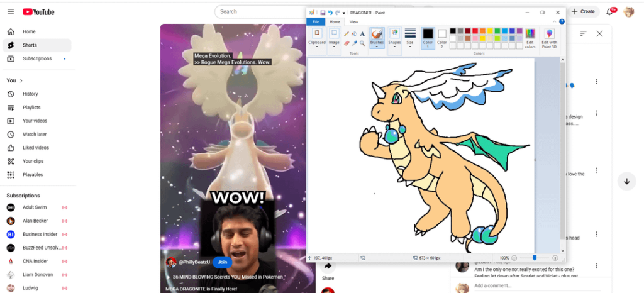Select the Pencil tool in Paint
This screenshot has width=644, height=293.
coord(347,34)
